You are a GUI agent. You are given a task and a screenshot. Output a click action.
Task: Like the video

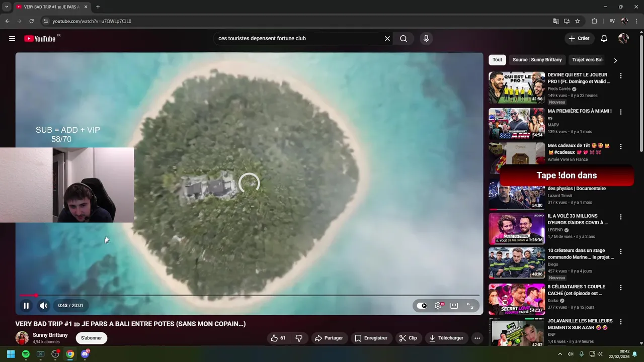pyautogui.click(x=278, y=338)
